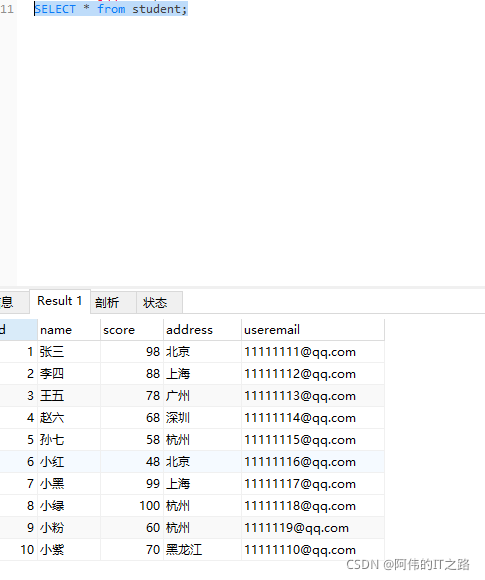Select the name cell 孙七
This screenshot has width=485, height=580.
[x=69, y=440]
